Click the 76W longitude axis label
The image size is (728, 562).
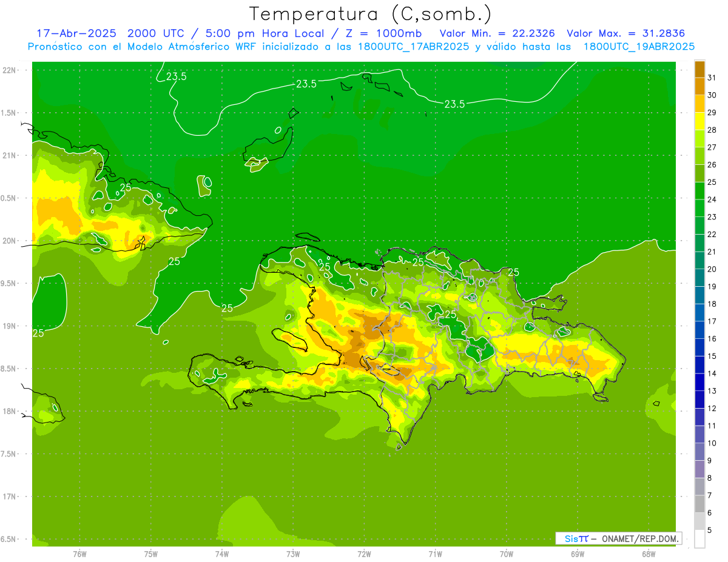pos(79,554)
